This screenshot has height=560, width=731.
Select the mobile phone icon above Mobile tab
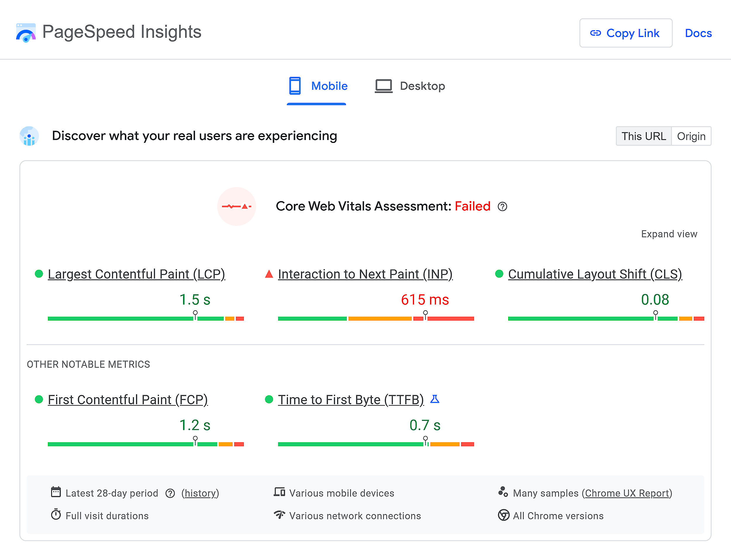tap(295, 86)
